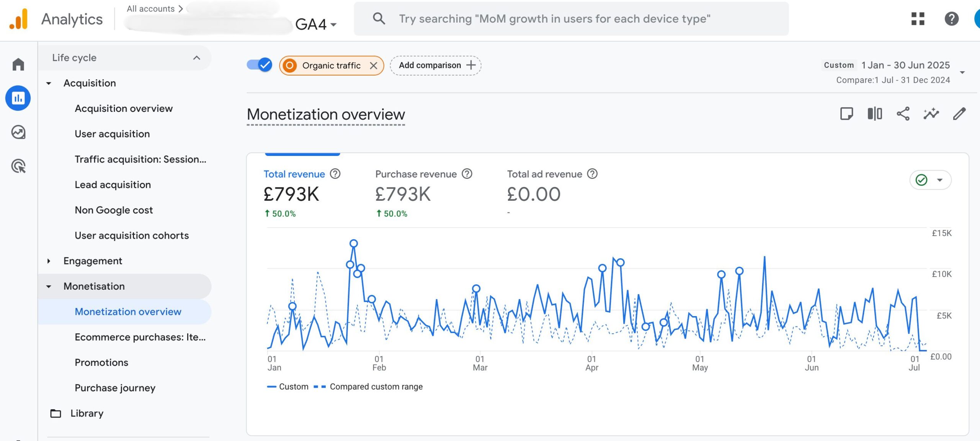Click the Edit comparisons icon
The image size is (980, 441).
(x=874, y=114)
